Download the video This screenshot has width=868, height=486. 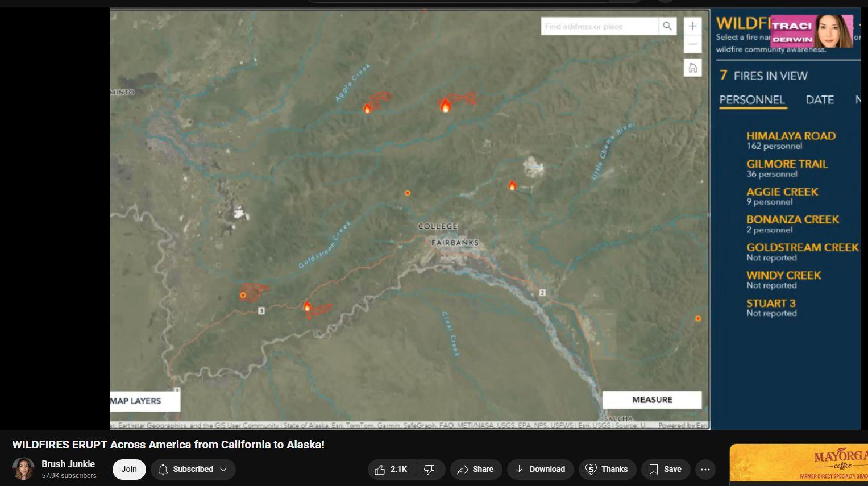540,469
